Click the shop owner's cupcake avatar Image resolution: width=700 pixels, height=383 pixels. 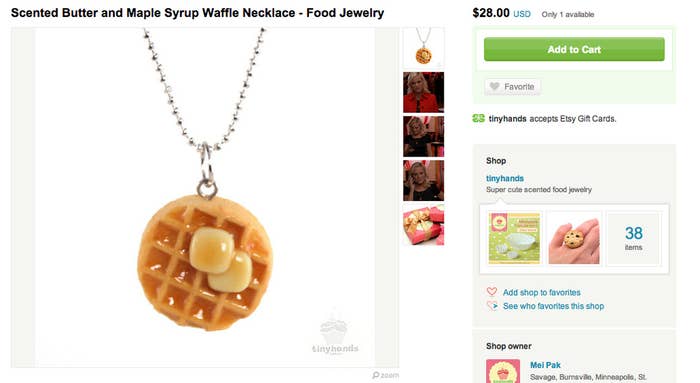(x=503, y=371)
